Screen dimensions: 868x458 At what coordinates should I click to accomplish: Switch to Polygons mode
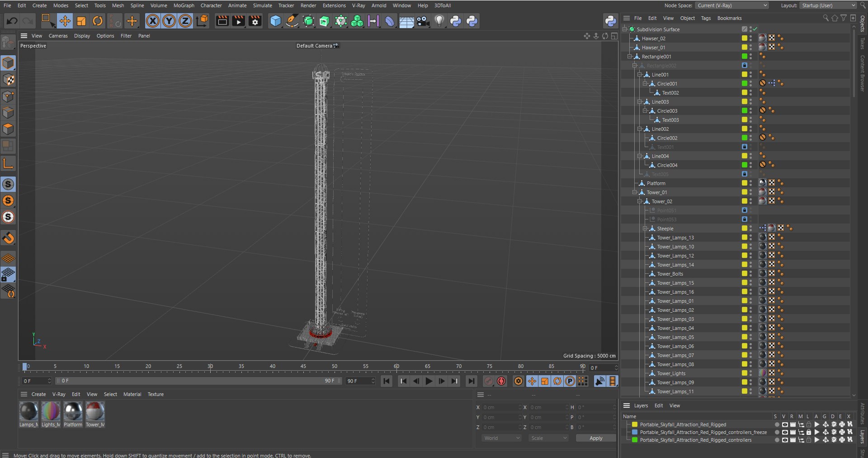[x=8, y=129]
